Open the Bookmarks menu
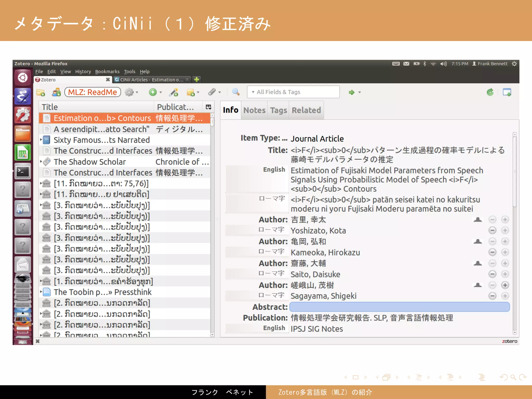This screenshot has height=399, width=532. [107, 71]
